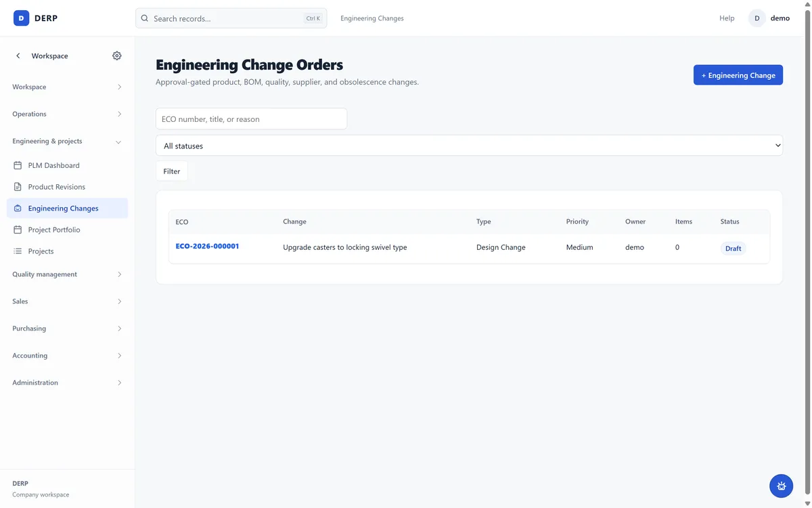Click the Owner column header

635,221
